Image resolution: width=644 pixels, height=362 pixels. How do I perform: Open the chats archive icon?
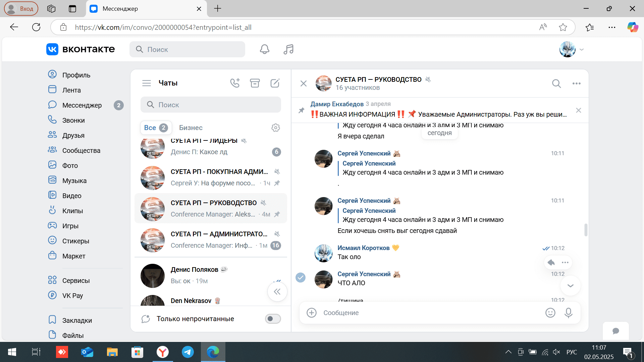coord(255,83)
